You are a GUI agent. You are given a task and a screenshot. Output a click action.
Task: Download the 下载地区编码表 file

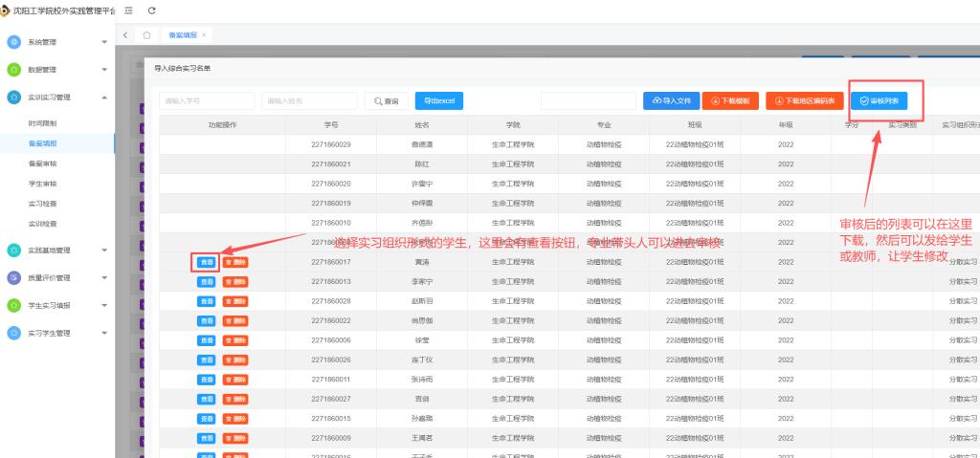tap(804, 100)
